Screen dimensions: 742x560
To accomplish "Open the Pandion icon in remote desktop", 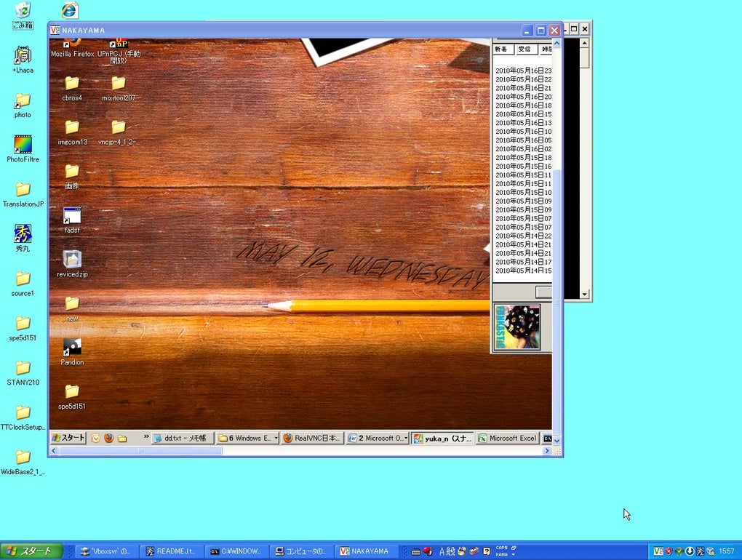I will pyautogui.click(x=72, y=347).
